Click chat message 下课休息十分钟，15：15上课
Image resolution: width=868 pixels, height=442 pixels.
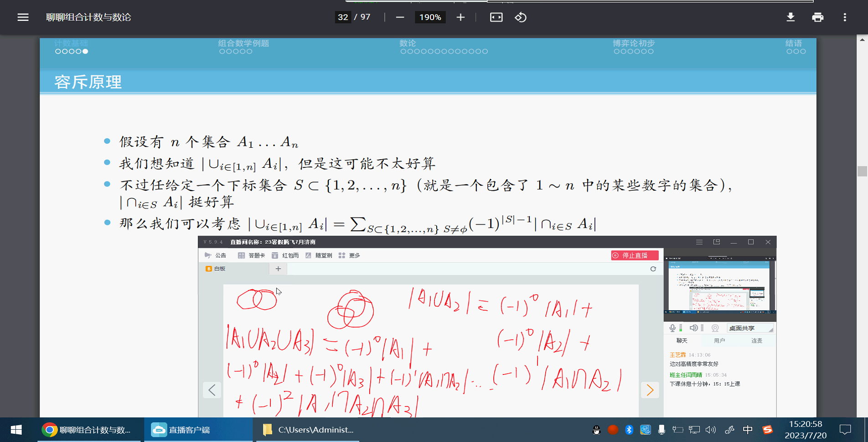(705, 384)
